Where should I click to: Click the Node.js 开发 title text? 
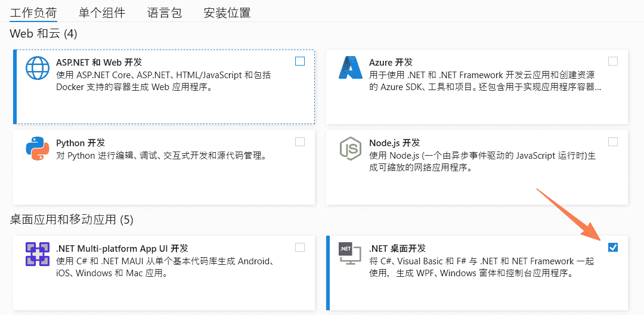(394, 143)
